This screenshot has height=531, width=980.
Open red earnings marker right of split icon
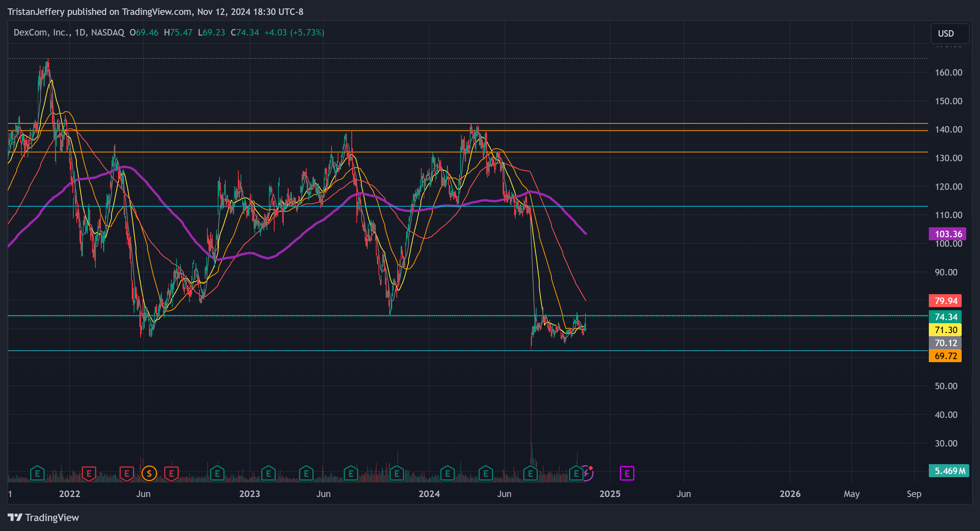(171, 474)
